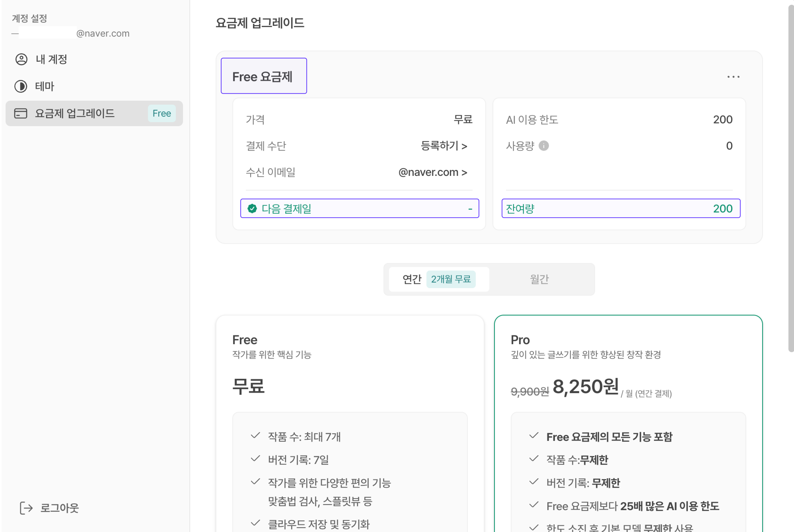Click 등록하기 to register payment method
This screenshot has width=794, height=532.
[444, 146]
